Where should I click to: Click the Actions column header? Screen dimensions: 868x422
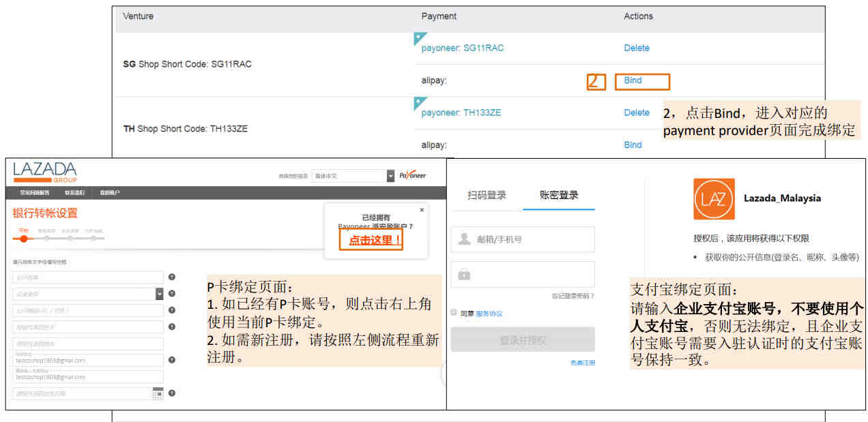pos(638,16)
